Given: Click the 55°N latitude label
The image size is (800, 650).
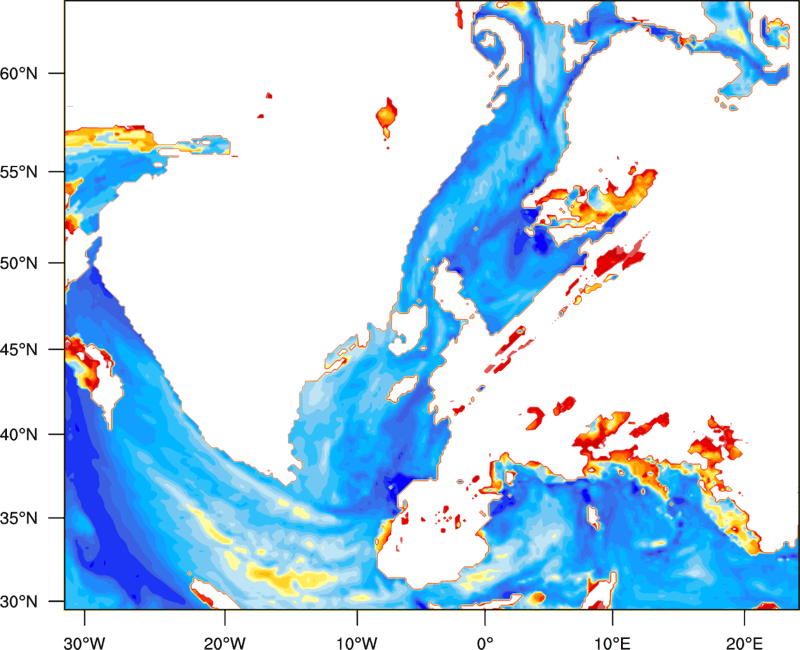Looking at the screenshot, I should pos(19,172).
